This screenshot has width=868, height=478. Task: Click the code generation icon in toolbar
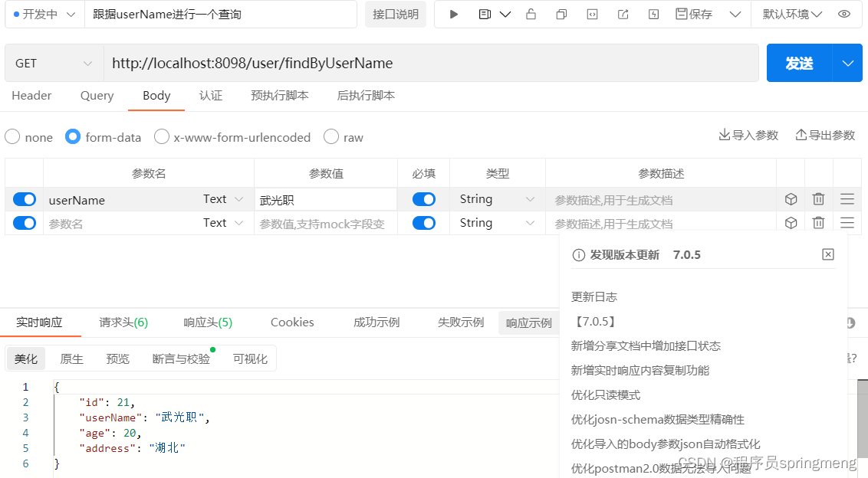click(x=592, y=14)
